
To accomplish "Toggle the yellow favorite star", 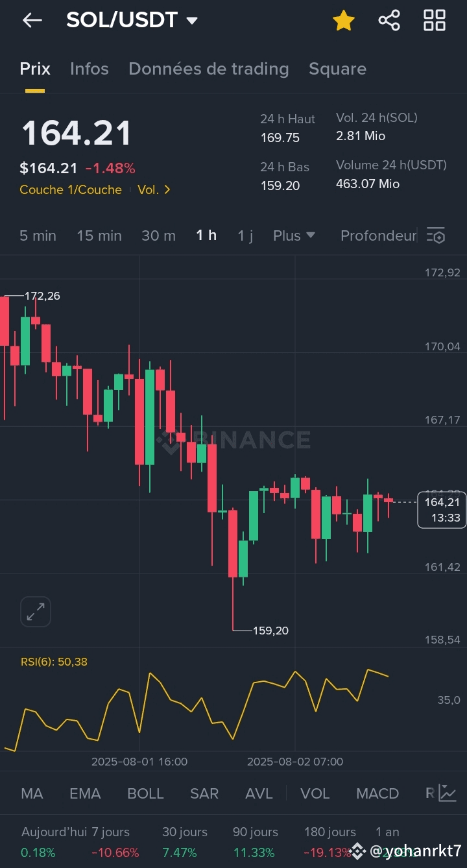I will [x=343, y=20].
